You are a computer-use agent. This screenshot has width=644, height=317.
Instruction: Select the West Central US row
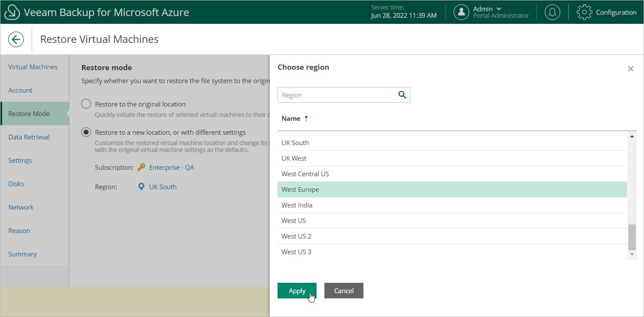(x=452, y=174)
